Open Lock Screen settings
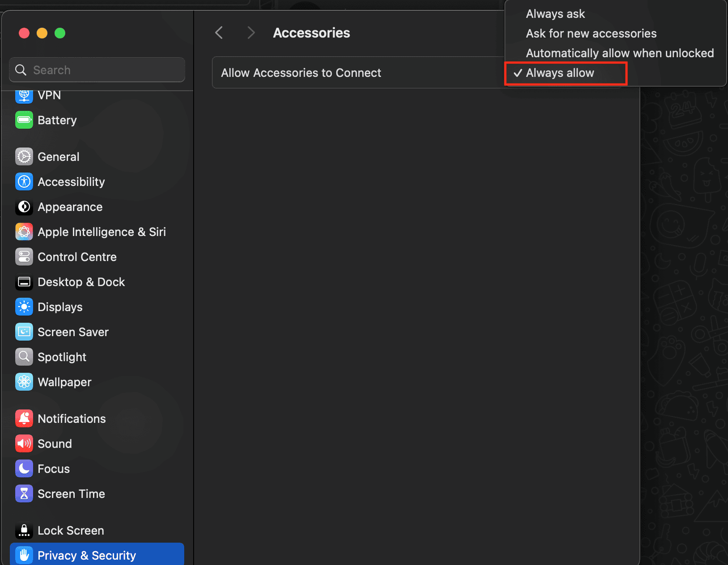 pos(71,531)
